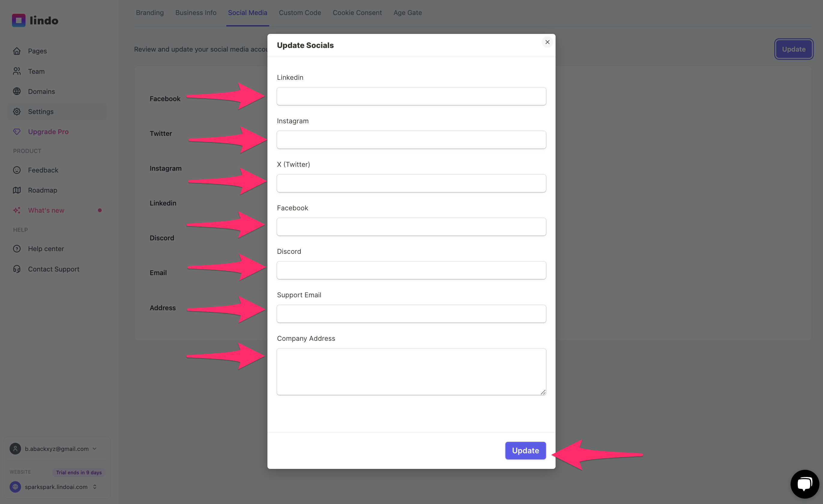Open the Feedback link
Screen dimensions: 823x504
[x=43, y=170]
